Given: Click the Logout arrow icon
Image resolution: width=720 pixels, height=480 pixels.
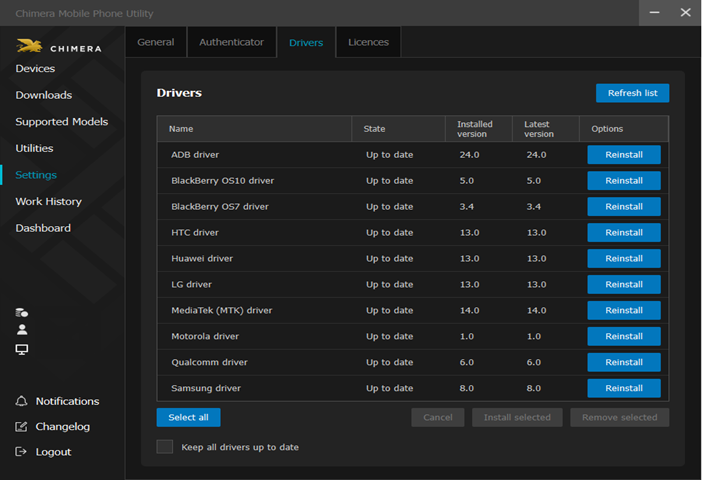Looking at the screenshot, I should pos(22,452).
